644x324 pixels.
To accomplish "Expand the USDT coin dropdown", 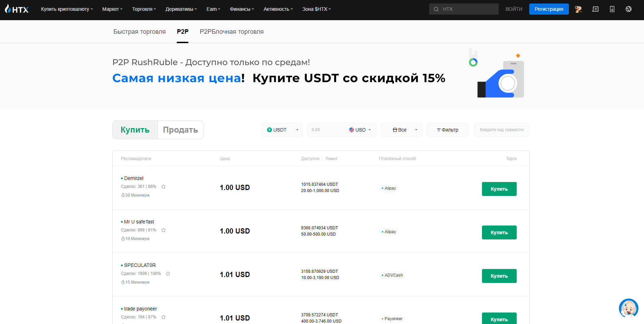I will (x=282, y=130).
